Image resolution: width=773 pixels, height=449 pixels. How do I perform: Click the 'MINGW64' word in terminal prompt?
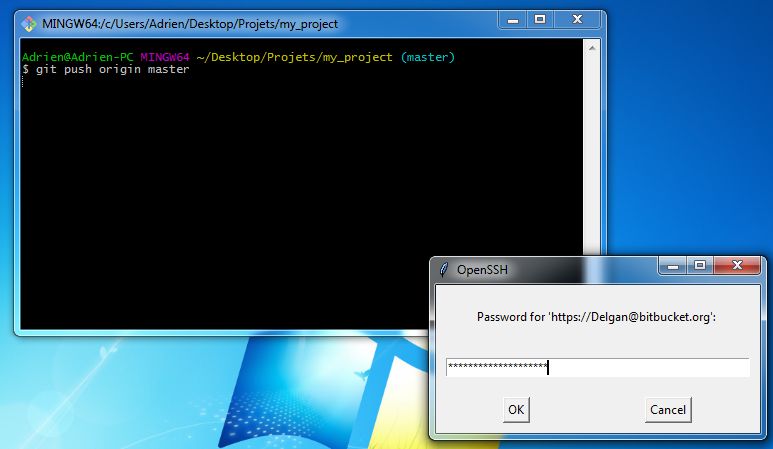point(165,57)
